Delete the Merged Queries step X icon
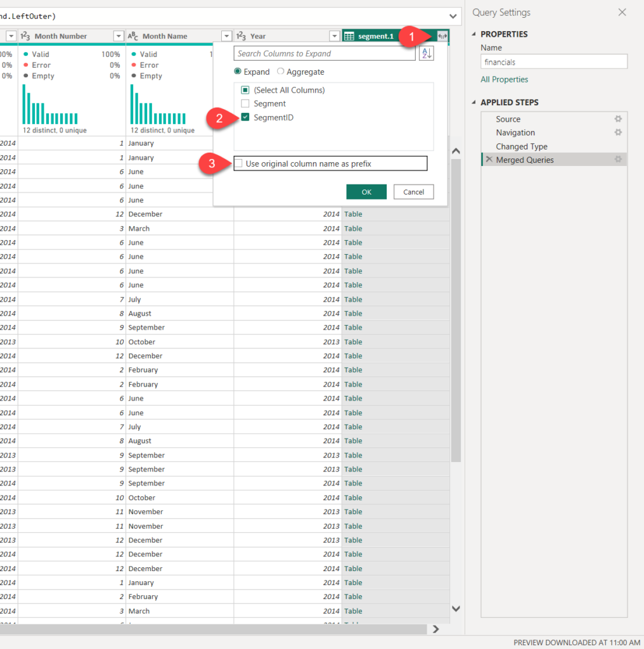The image size is (644, 649). tap(489, 159)
